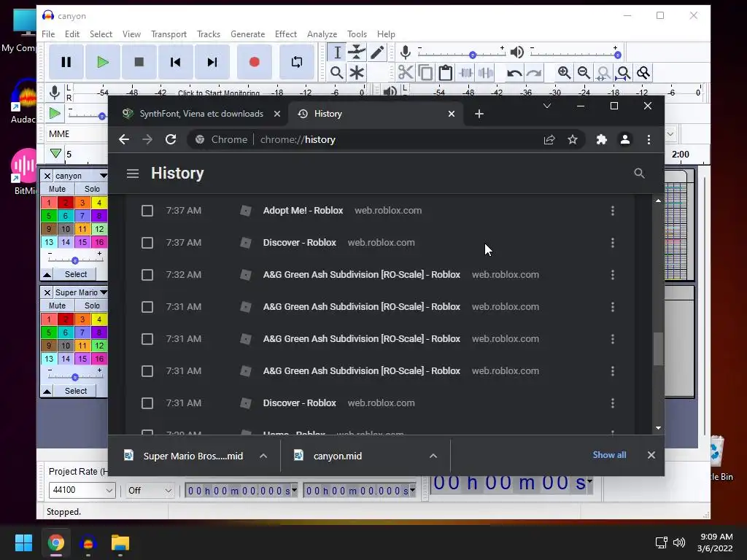747x560 pixels.
Task: Mute the Super Mario track
Action: point(57,306)
